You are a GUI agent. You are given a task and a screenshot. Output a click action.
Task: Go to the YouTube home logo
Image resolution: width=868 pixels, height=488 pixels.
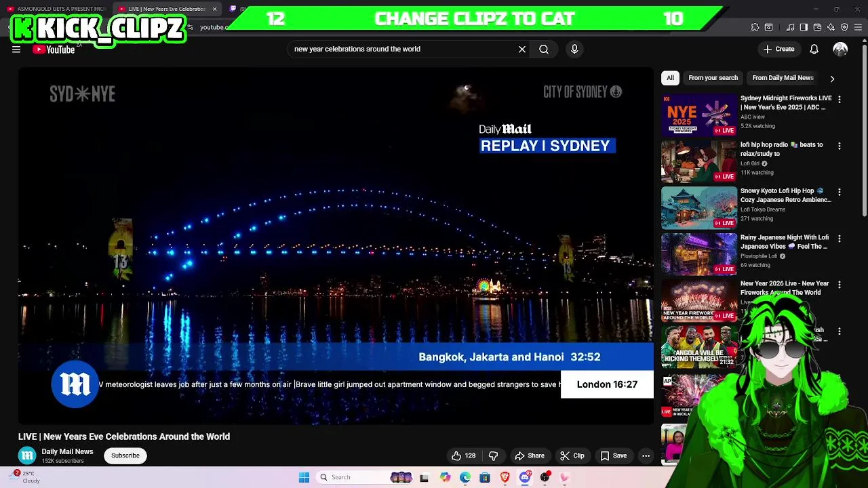[54, 49]
